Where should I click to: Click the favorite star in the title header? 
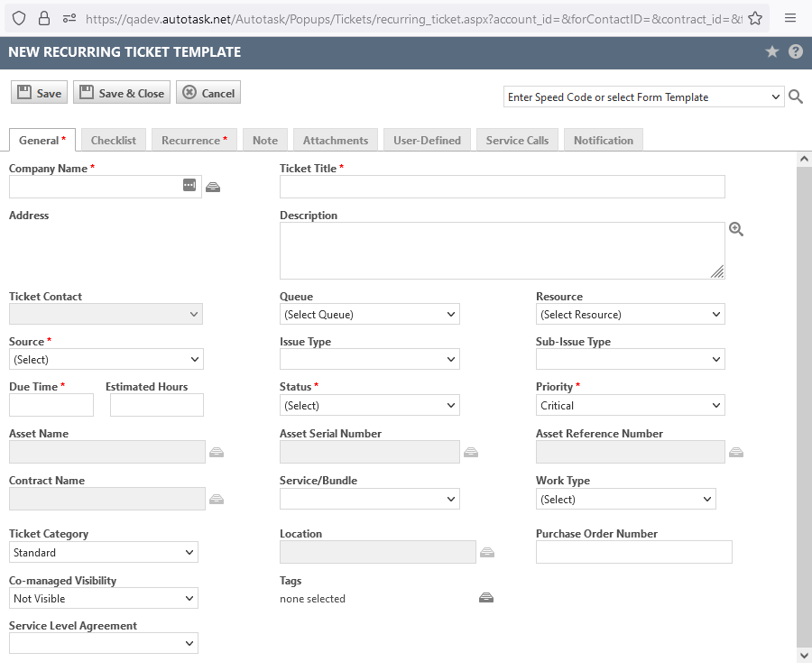point(772,51)
